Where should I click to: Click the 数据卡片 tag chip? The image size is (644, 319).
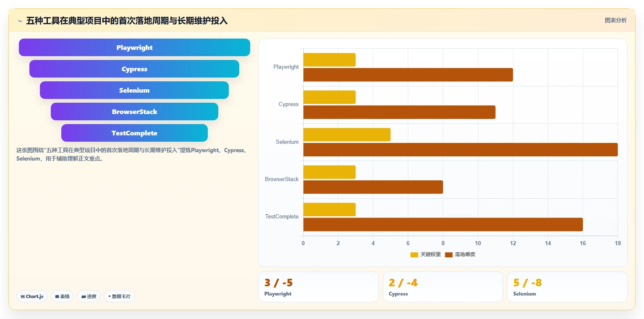[x=119, y=296]
